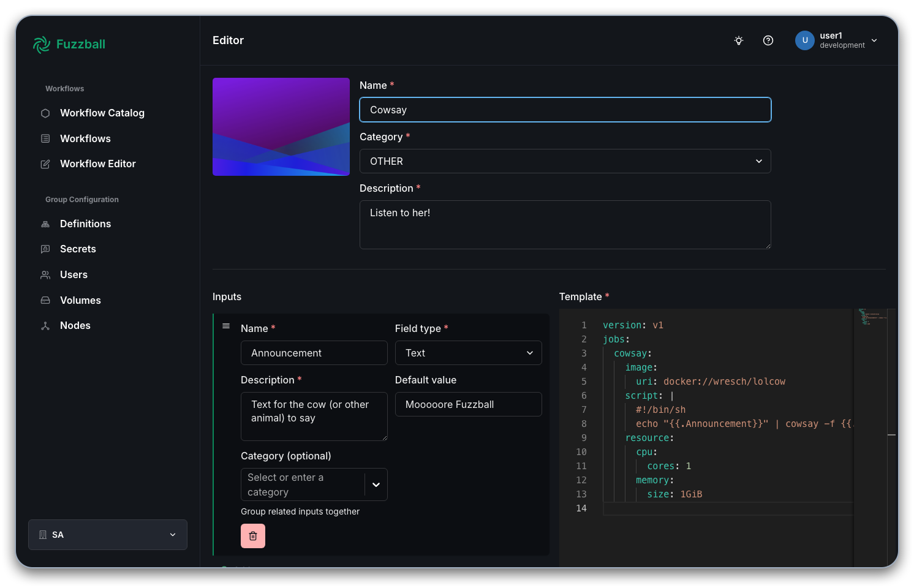Click the Fuzzball logo icon

(x=42, y=44)
